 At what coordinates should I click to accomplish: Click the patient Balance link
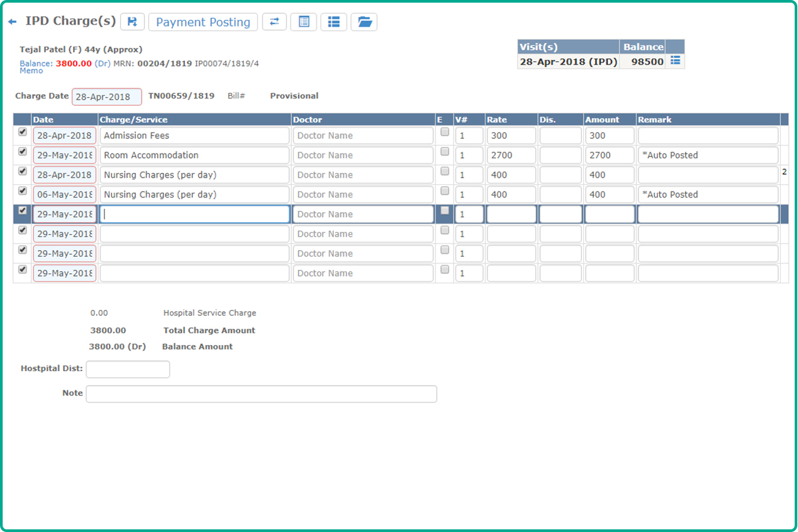pyautogui.click(x=36, y=64)
